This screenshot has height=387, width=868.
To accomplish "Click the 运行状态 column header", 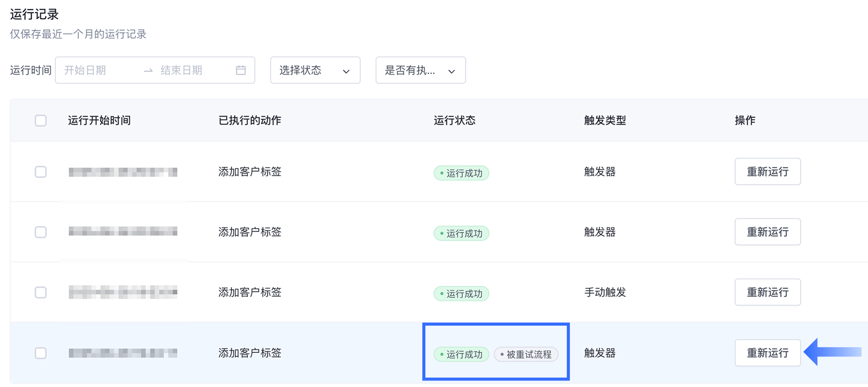I will [454, 121].
